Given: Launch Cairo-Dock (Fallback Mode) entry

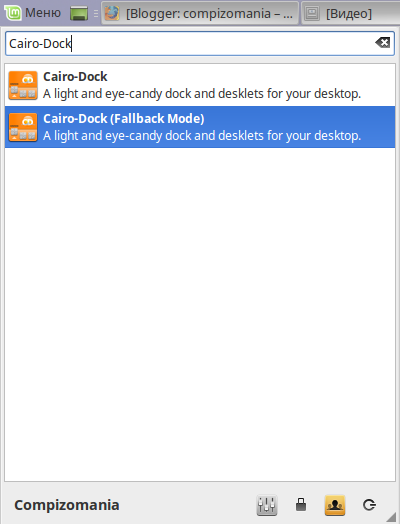Looking at the screenshot, I should pos(200,127).
